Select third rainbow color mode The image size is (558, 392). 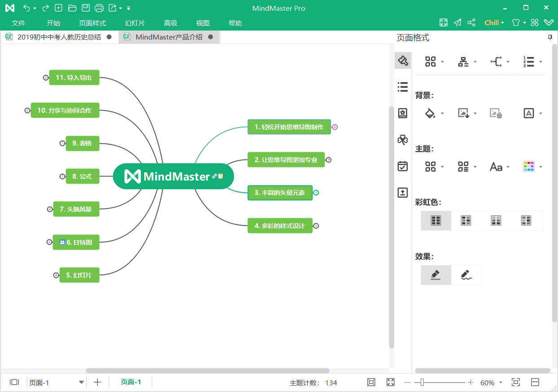pos(496,220)
